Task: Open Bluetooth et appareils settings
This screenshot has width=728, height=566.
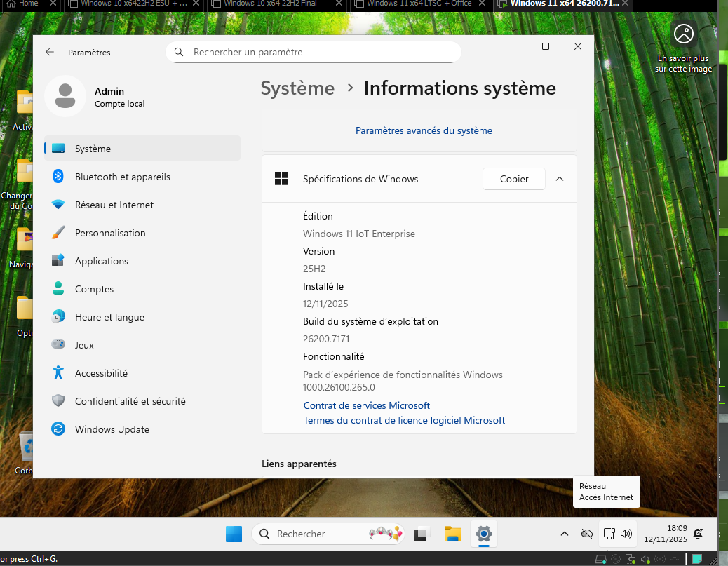Action: pos(122,177)
